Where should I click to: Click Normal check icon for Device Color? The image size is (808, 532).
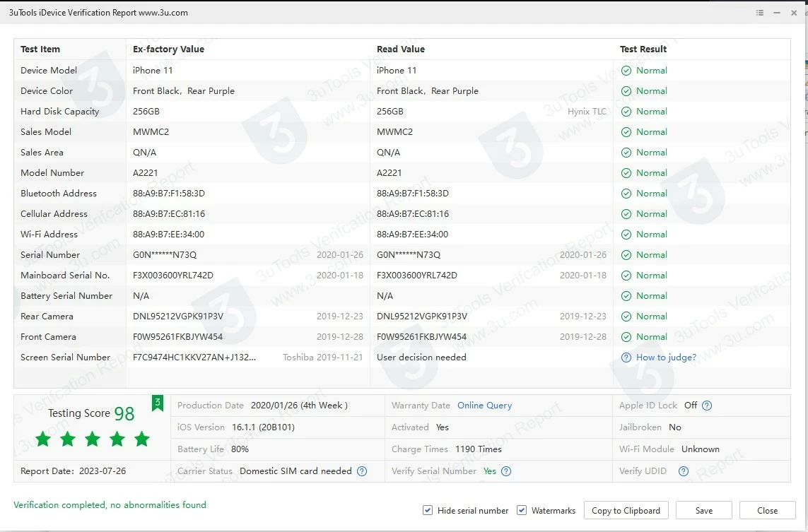(626, 91)
